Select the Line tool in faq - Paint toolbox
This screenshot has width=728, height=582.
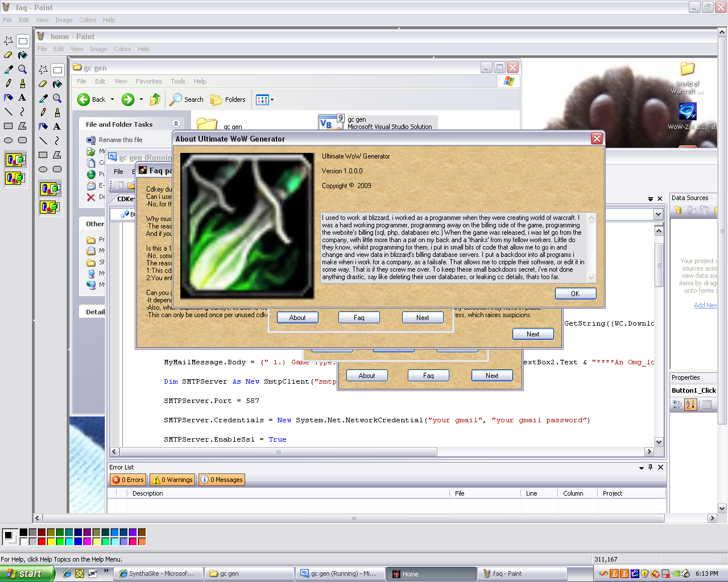pyautogui.click(x=9, y=112)
